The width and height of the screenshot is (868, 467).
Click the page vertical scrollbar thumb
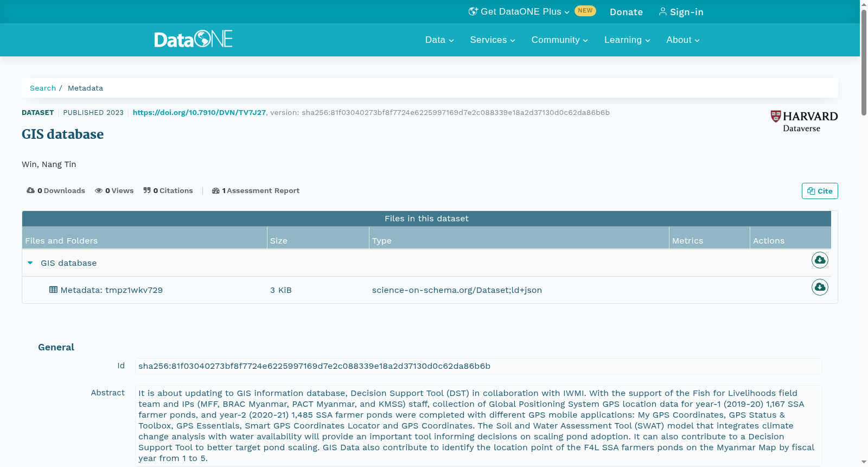click(864, 62)
